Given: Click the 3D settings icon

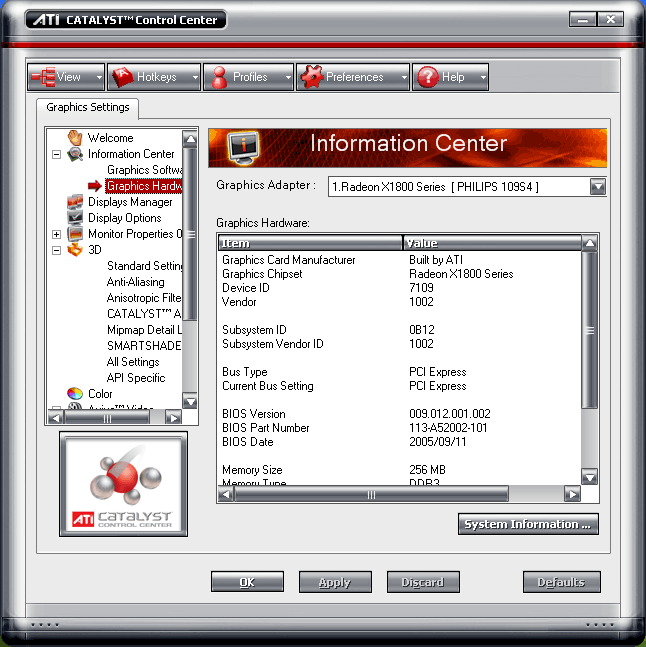Looking at the screenshot, I should pos(75,250).
